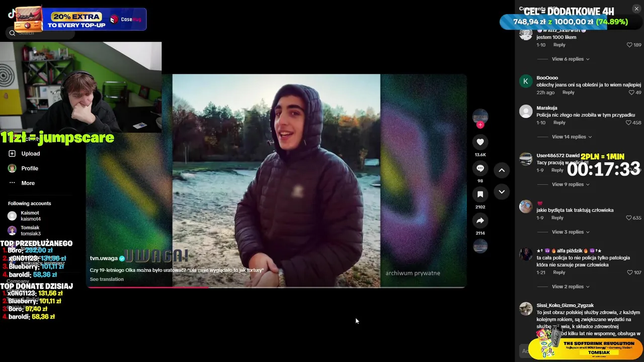Reply to BooOooo's comment
The width and height of the screenshot is (644, 362).
pyautogui.click(x=569, y=93)
